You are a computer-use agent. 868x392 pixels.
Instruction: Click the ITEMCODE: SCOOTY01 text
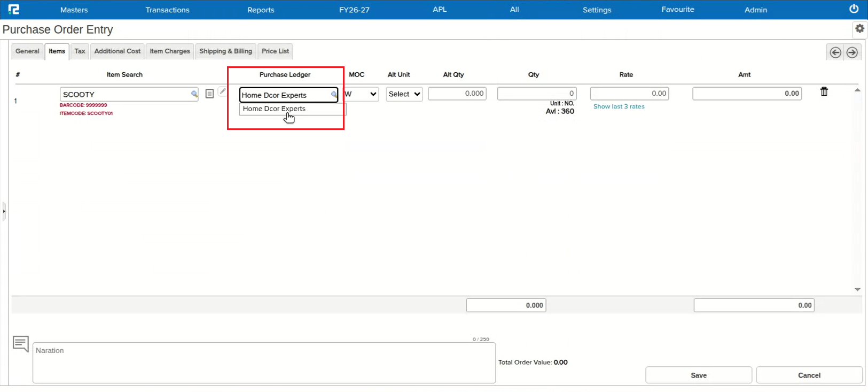click(x=86, y=113)
